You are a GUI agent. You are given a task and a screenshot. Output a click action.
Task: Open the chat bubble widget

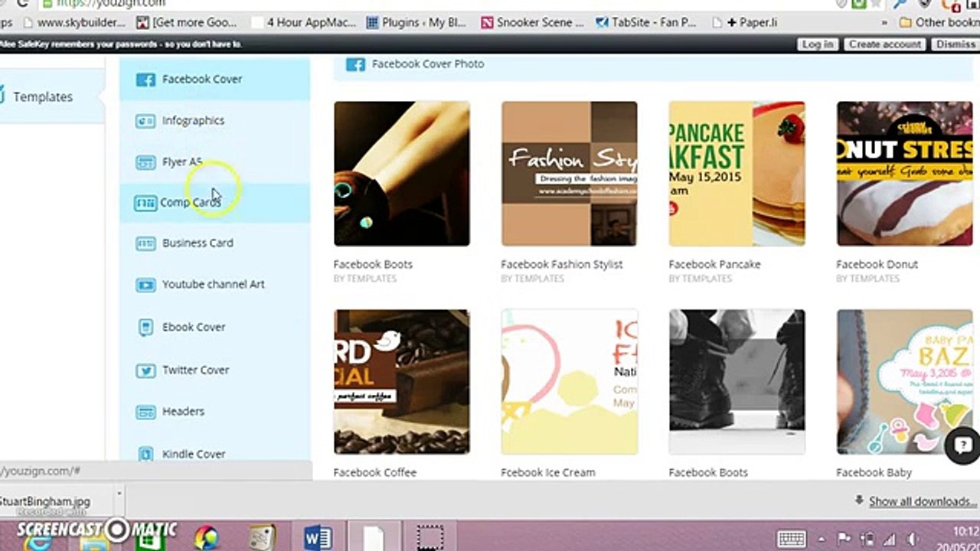(x=963, y=445)
